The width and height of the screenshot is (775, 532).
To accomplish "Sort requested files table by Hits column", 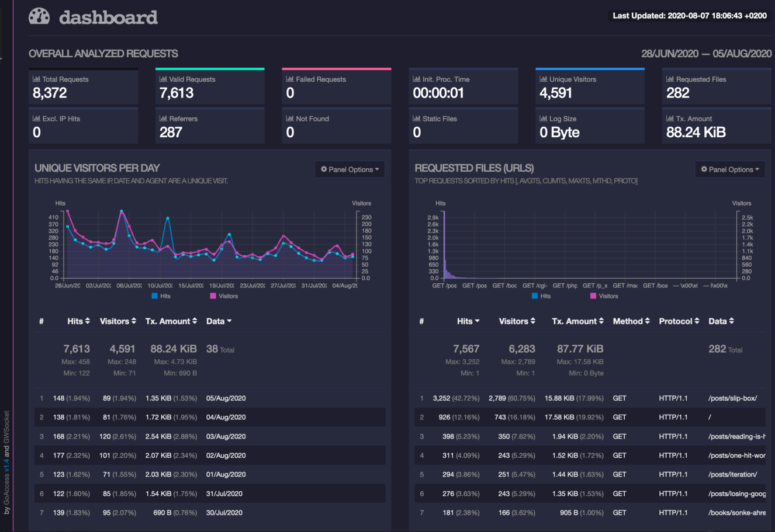I will pos(468,321).
